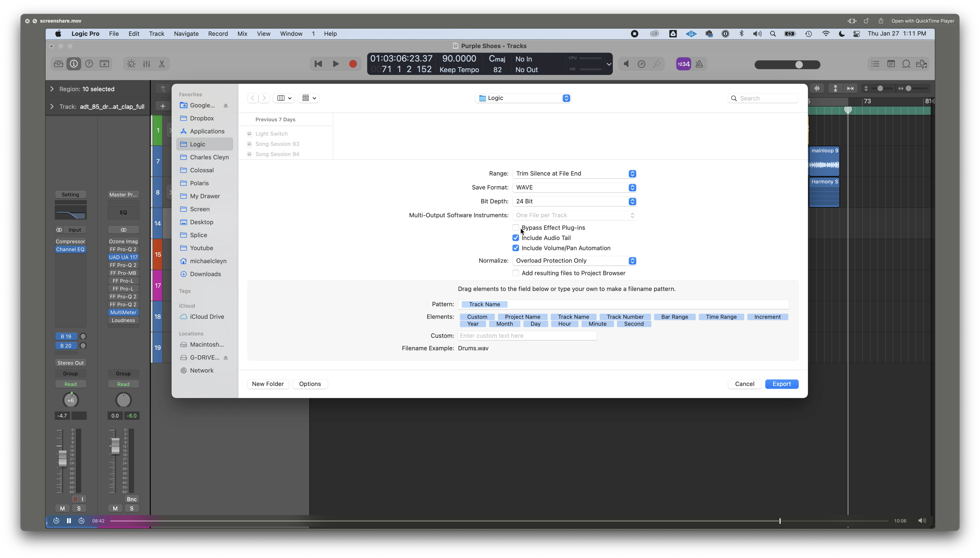Image resolution: width=980 pixels, height=558 pixels.
Task: Uncheck Include Audio Tail
Action: (x=515, y=238)
